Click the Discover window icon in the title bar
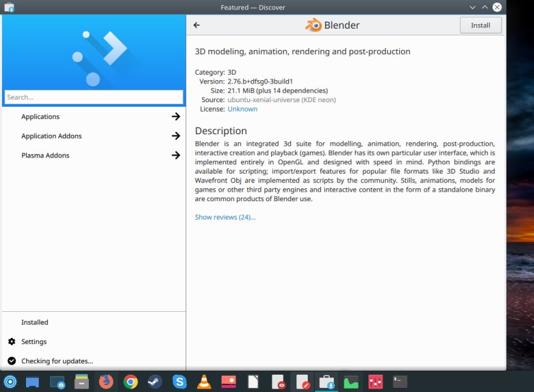 [x=9, y=7]
